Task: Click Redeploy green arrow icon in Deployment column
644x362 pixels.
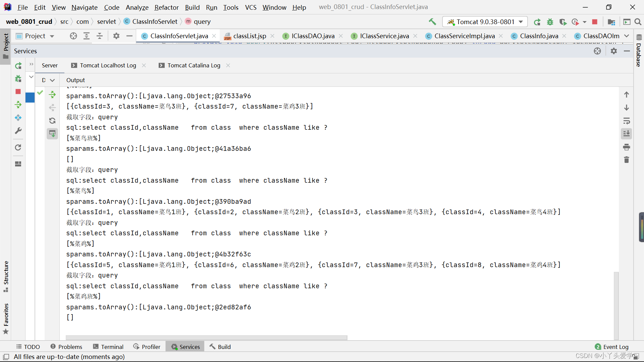Action: pyautogui.click(x=52, y=95)
